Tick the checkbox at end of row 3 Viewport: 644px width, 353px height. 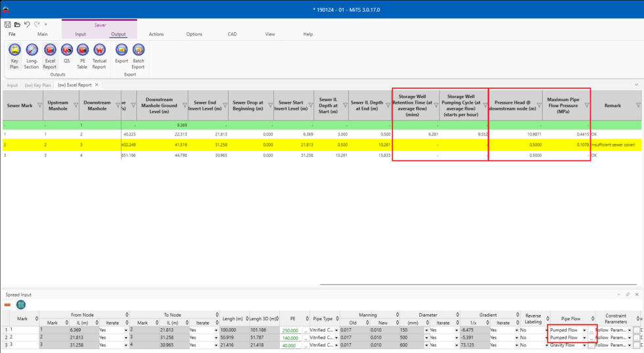click(642, 345)
